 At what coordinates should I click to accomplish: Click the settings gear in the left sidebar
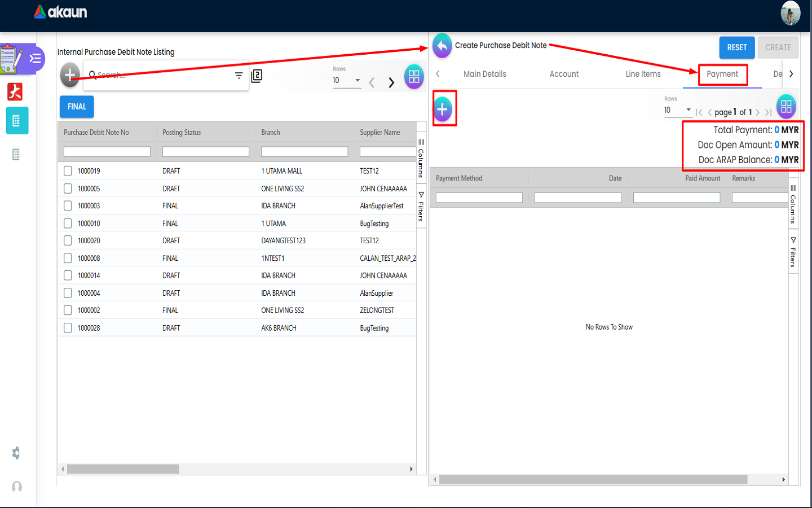(16, 453)
